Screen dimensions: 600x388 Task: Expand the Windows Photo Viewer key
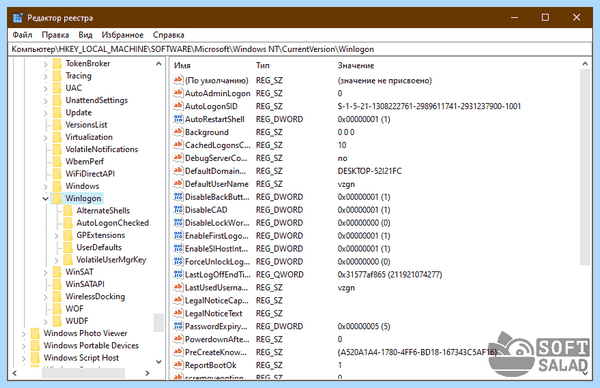point(24,333)
